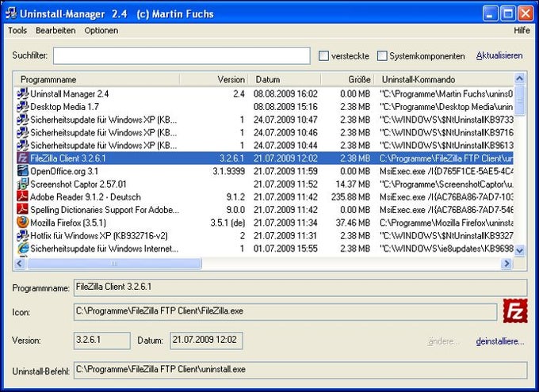
Task: Click the Programmname detail field
Action: 300,287
